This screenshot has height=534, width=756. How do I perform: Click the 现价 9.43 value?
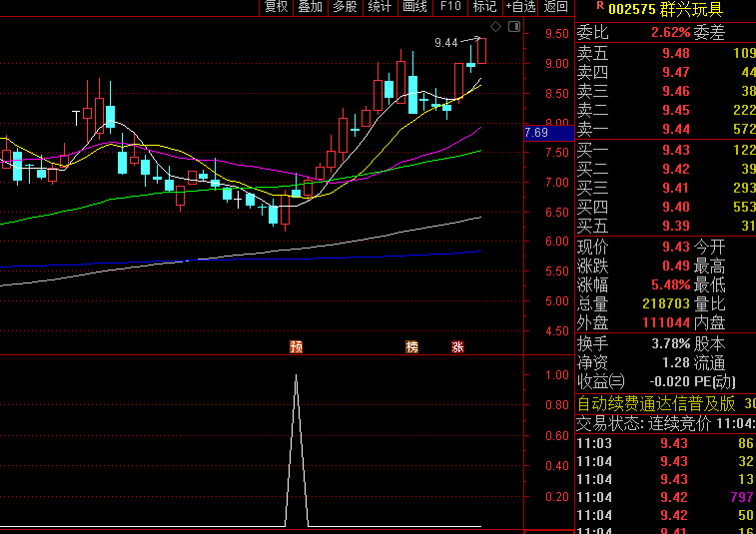(676, 247)
